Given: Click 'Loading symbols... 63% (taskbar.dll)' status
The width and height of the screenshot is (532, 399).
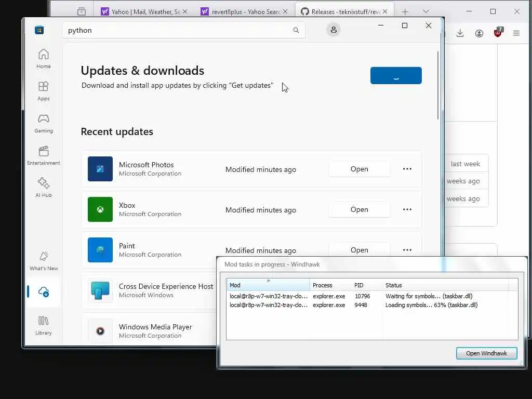Looking at the screenshot, I should pos(431,305).
